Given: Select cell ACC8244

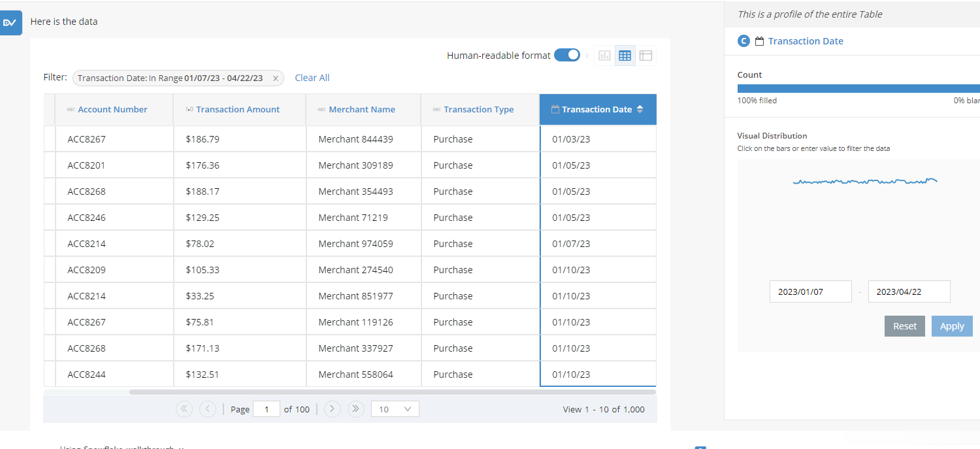Looking at the screenshot, I should coord(115,374).
